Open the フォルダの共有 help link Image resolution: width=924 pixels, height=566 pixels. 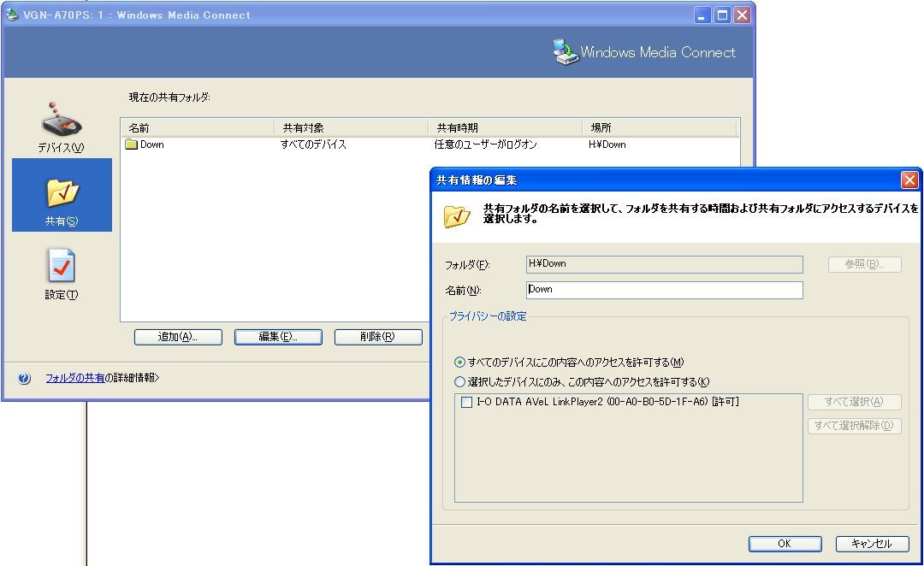point(74,378)
